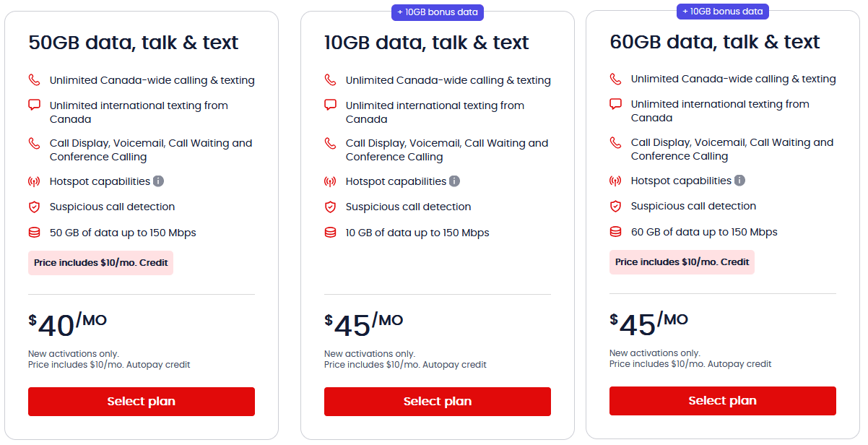Click shield icon in 50GB plan

34,207
